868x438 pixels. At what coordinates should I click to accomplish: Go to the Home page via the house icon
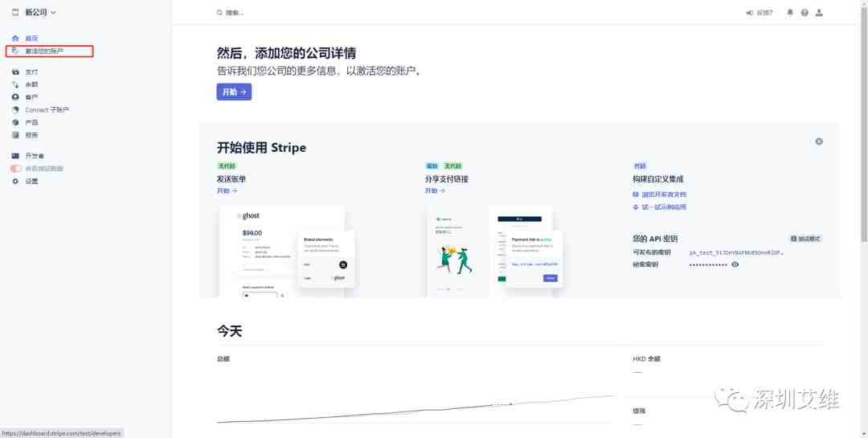point(15,39)
